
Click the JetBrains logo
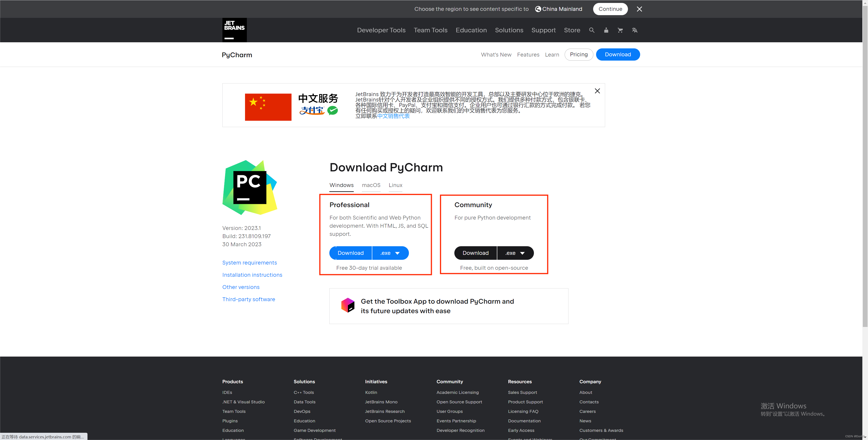[234, 30]
